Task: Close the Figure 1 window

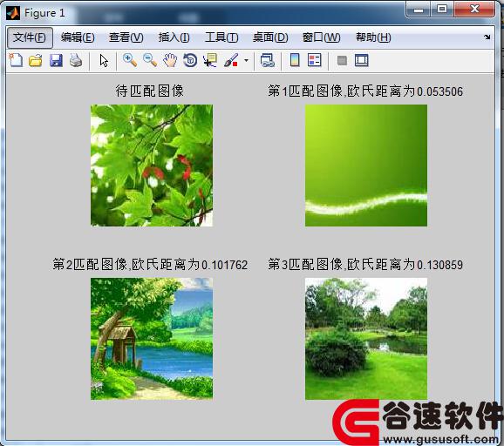Action: [474, 9]
